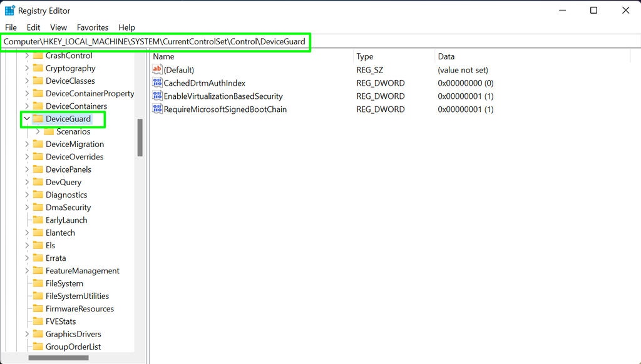Screen dimensions: 641x364
Task: Click the GraphicsDrivers folder icon
Action: coord(39,333)
